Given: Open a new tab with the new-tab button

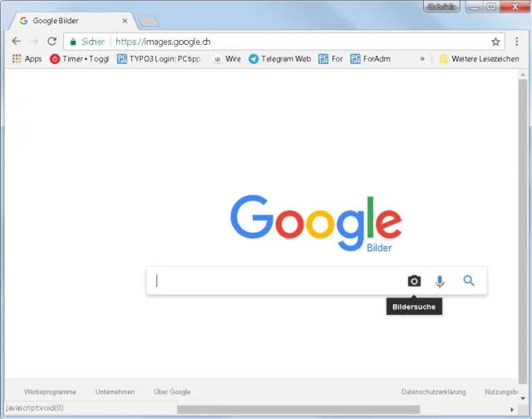Looking at the screenshot, I should [x=148, y=21].
